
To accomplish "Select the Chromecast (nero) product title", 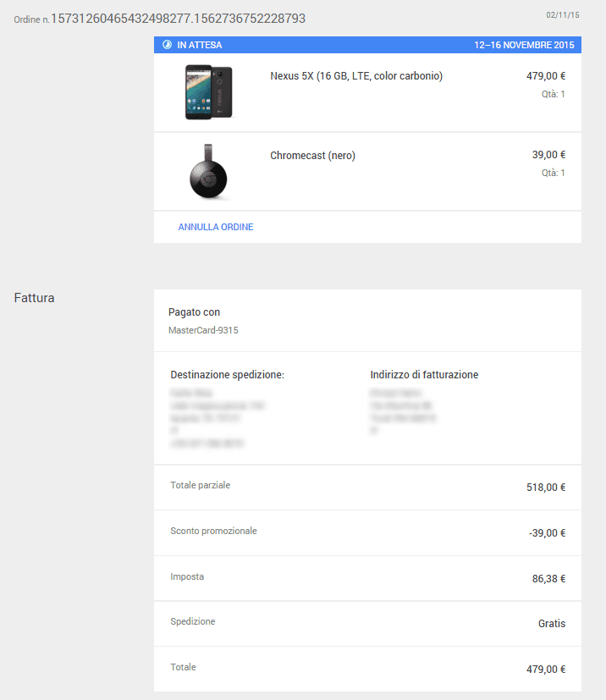I will [x=312, y=156].
